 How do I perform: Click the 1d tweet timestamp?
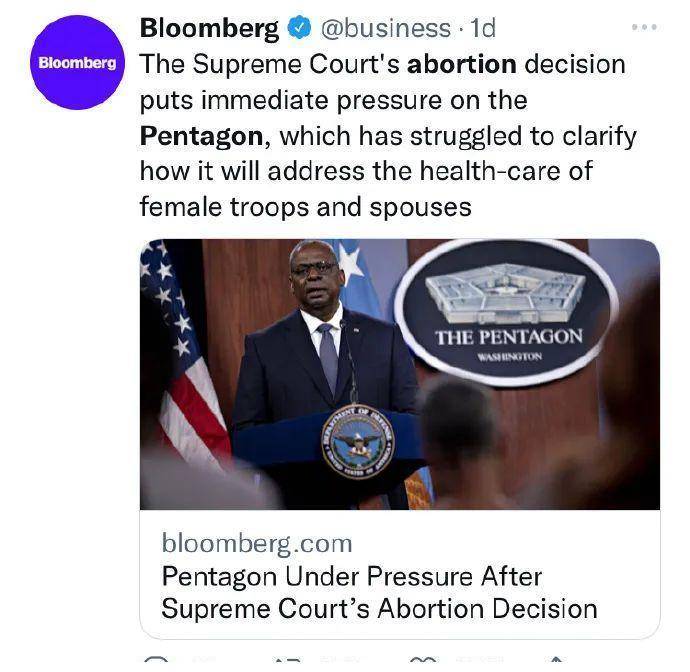483,28
